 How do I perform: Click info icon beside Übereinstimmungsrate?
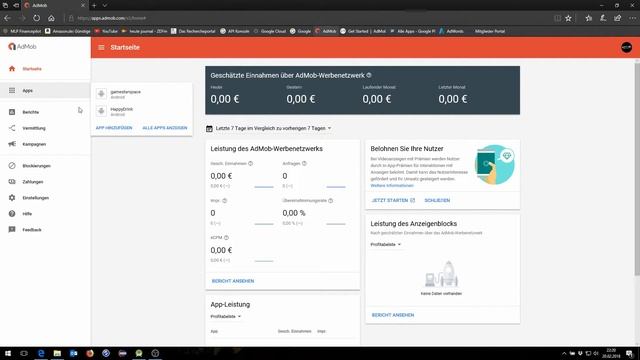331,200
